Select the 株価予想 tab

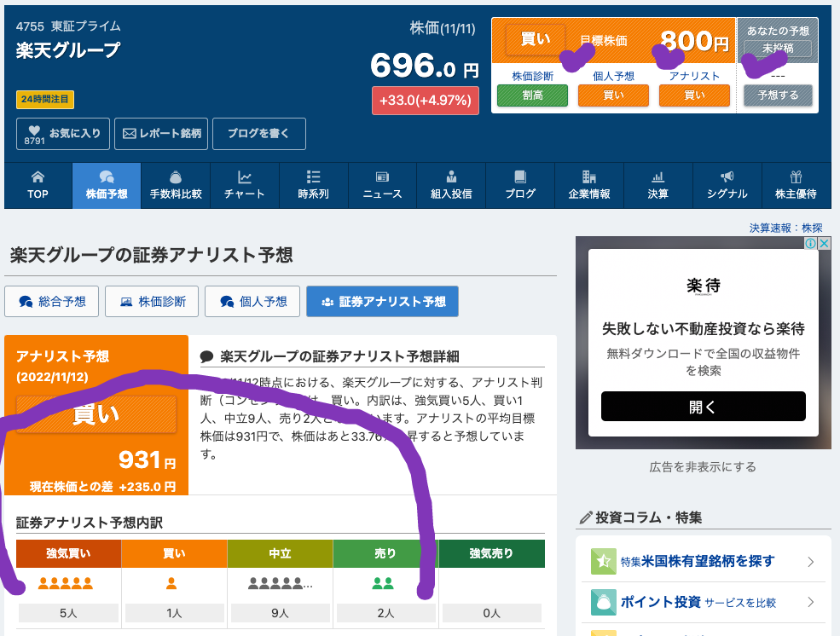(x=107, y=185)
